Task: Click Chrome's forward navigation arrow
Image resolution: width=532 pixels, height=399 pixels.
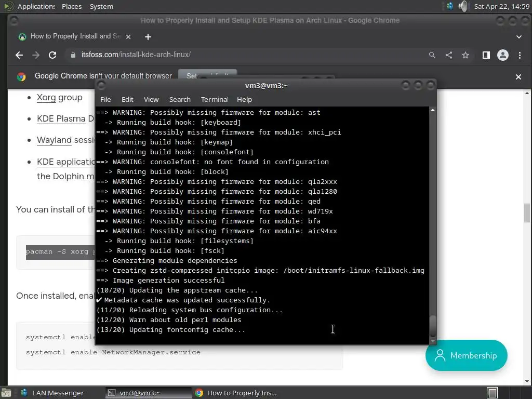Action: (36, 55)
